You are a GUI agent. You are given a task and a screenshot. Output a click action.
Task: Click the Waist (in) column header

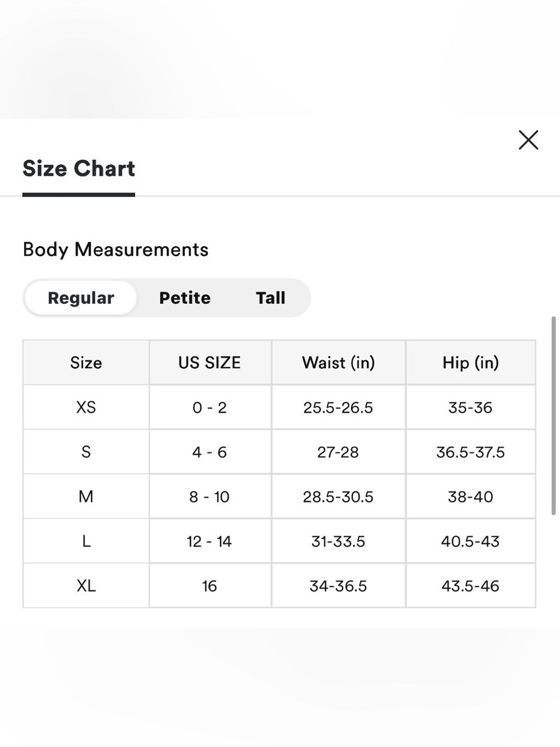338,363
